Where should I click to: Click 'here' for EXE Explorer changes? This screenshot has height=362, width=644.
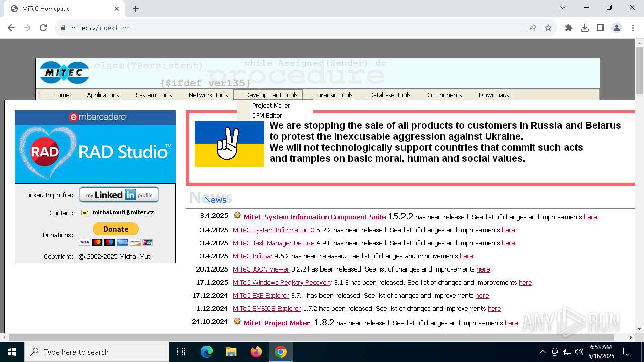tap(482, 295)
